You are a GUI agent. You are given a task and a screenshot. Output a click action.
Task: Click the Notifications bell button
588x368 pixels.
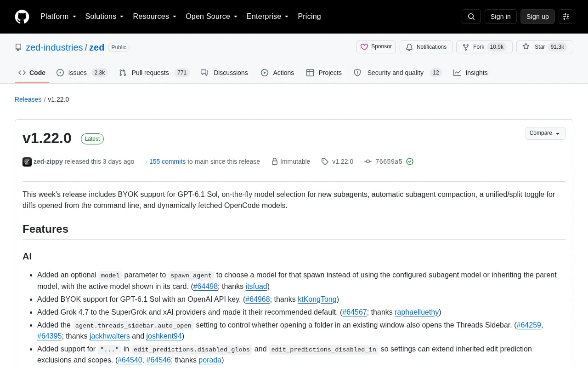pos(426,47)
